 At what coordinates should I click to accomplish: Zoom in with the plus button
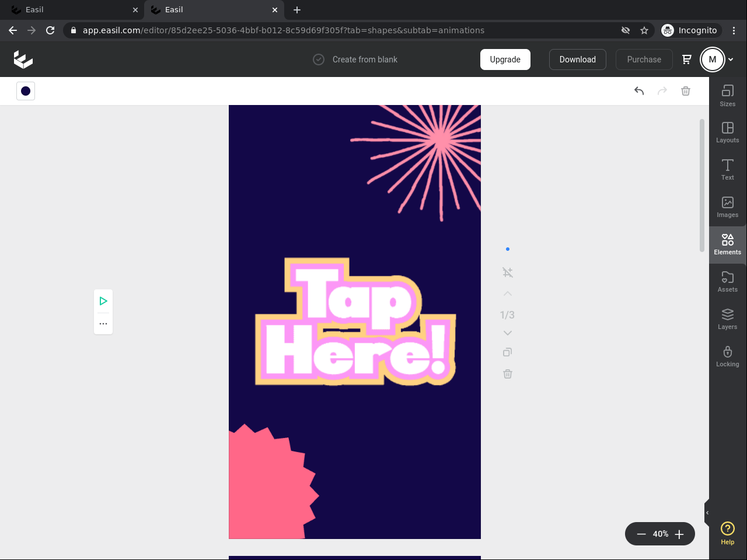679,534
